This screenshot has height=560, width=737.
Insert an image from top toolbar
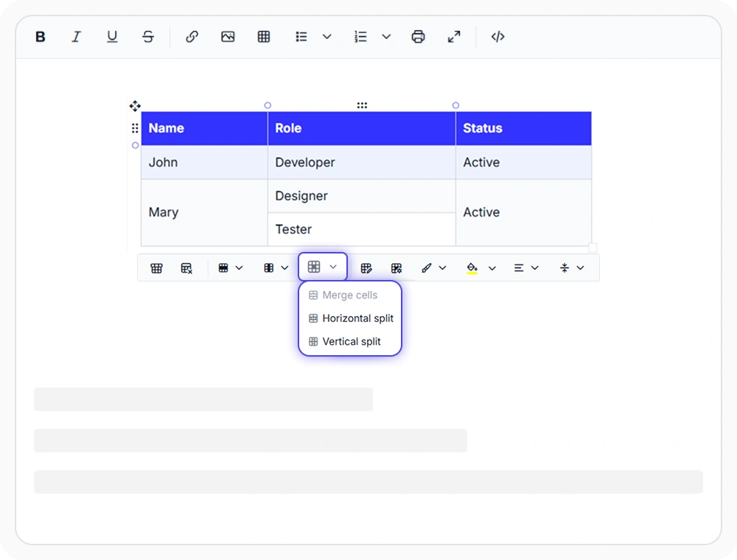(228, 37)
